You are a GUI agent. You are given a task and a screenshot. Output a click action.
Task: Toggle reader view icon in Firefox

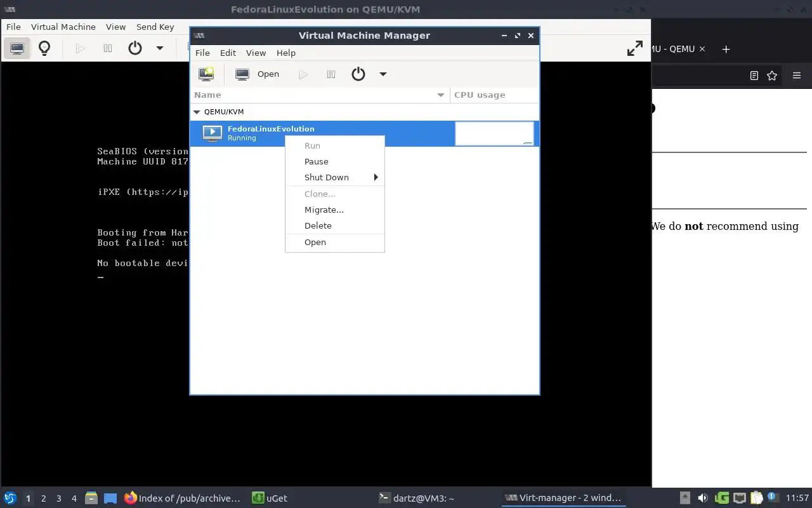point(754,76)
